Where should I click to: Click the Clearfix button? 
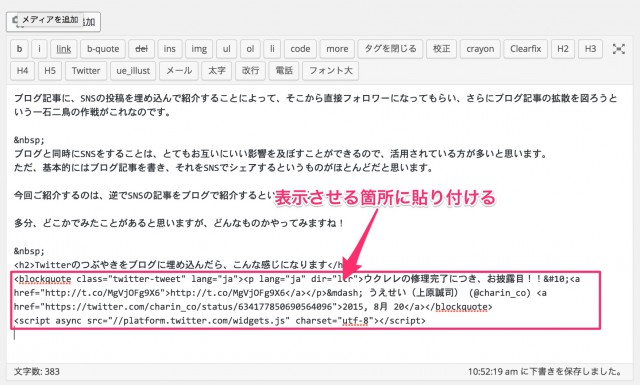pyautogui.click(x=525, y=49)
